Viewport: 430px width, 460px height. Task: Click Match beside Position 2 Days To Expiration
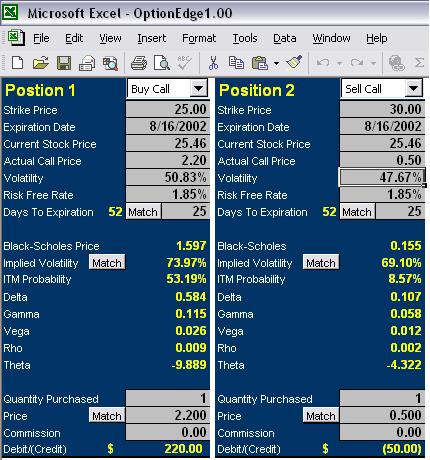pyautogui.click(x=357, y=212)
